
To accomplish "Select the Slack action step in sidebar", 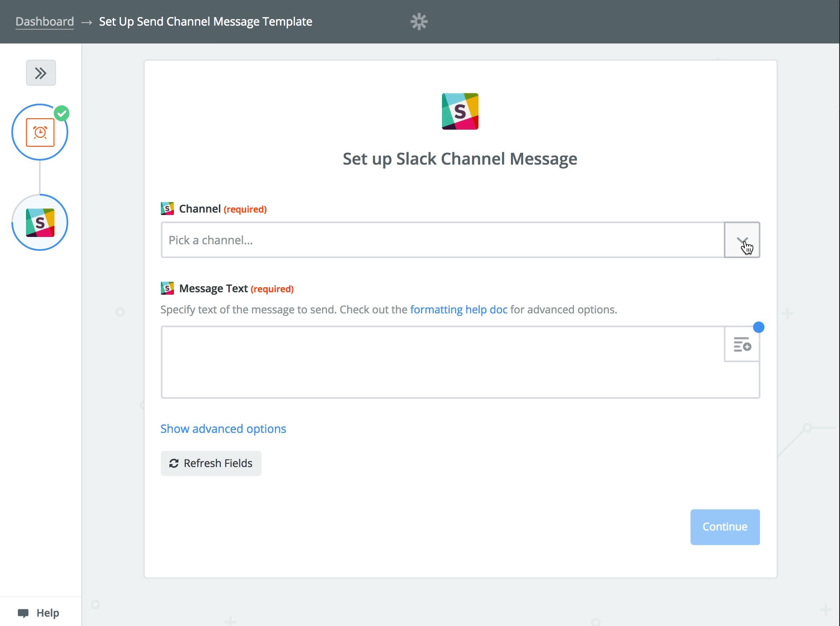I will pyautogui.click(x=40, y=223).
